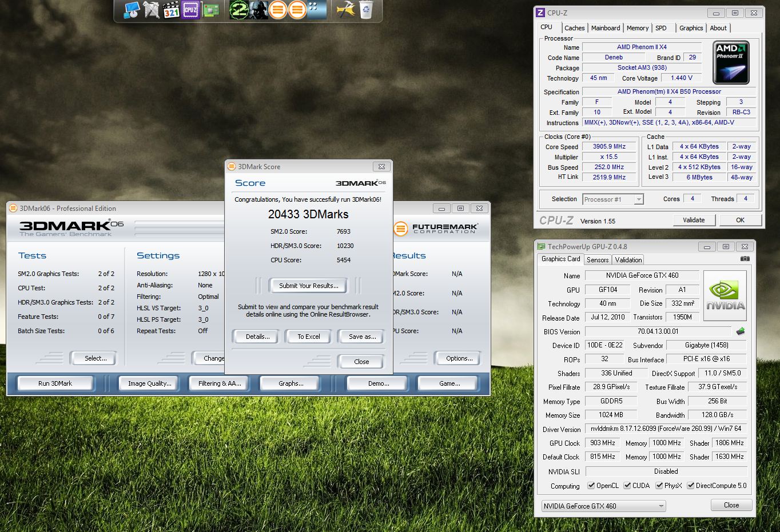The height and width of the screenshot is (532, 780).
Task: Click the CPU-Z Specification field
Action: pyautogui.click(x=669, y=91)
